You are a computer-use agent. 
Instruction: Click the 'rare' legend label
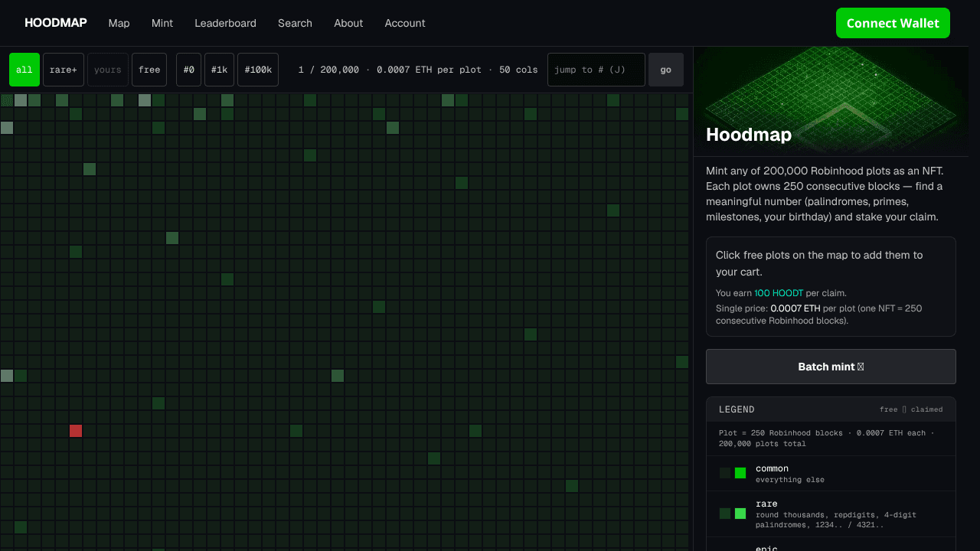tap(766, 504)
